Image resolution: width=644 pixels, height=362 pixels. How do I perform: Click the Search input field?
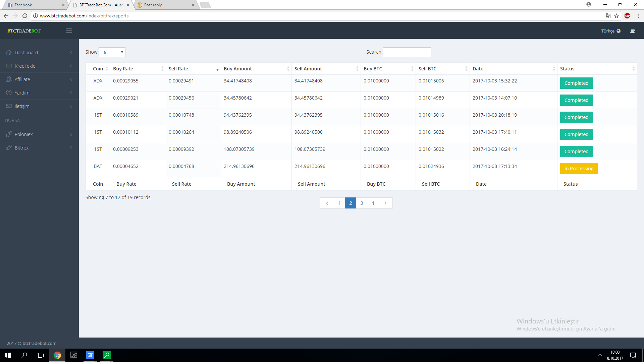pos(407,52)
